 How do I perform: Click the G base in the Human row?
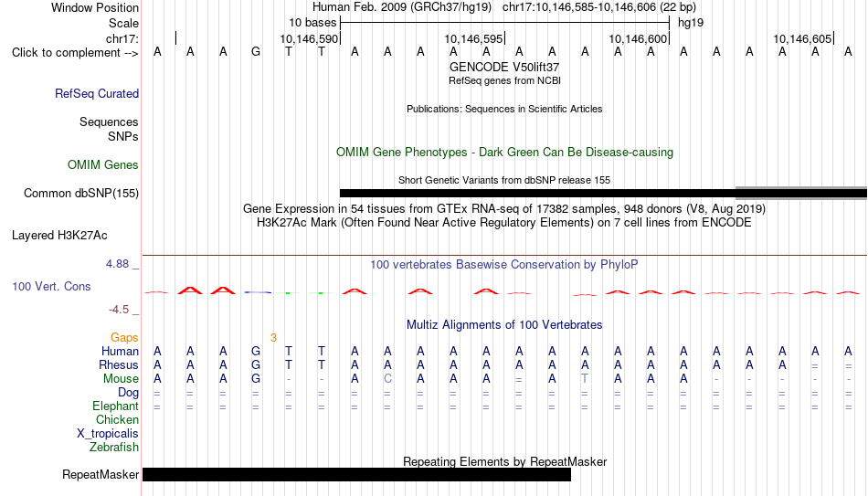256,352
